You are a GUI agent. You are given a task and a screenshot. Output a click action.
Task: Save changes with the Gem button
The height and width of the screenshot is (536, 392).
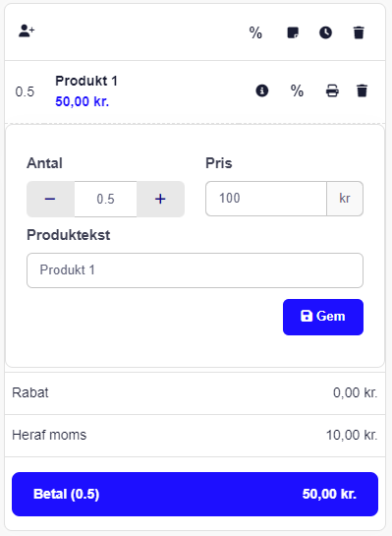click(x=323, y=317)
